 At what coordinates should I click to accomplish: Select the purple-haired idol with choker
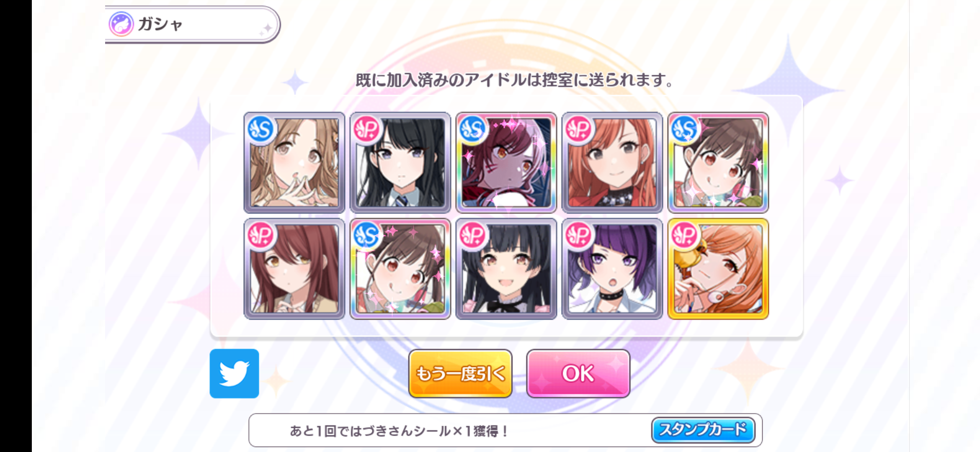click(x=612, y=269)
